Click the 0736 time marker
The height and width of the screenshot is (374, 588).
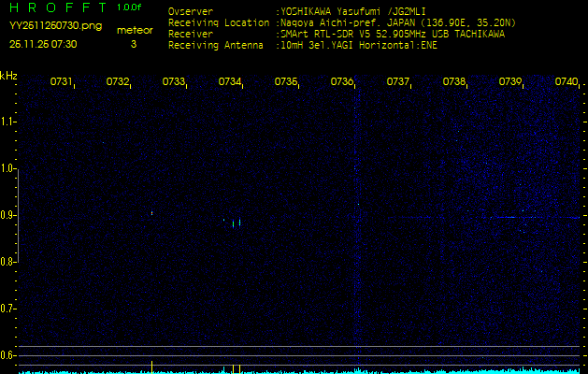click(x=341, y=81)
